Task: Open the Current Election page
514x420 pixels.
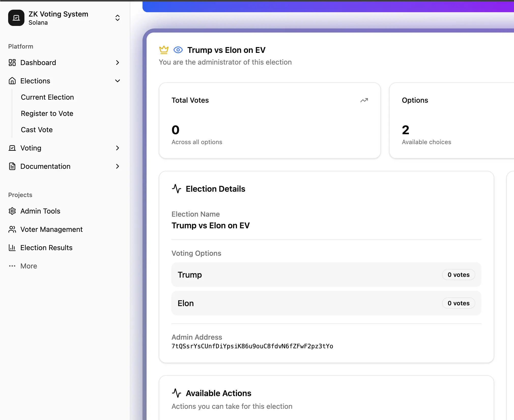Action: coord(47,97)
